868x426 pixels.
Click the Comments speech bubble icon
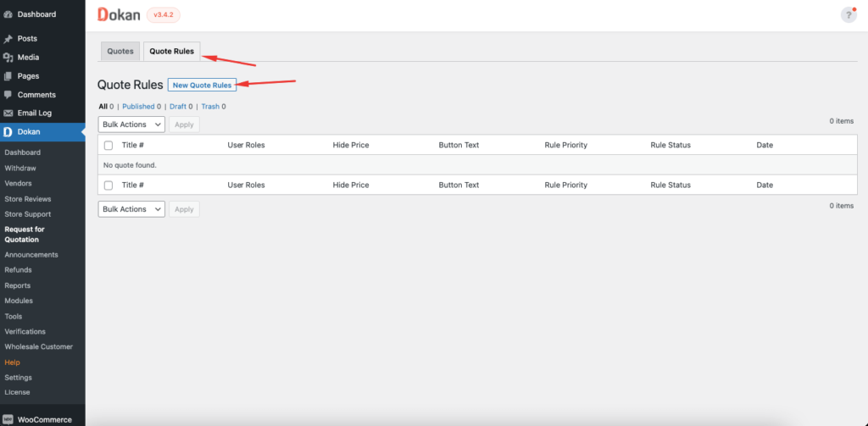[8, 95]
